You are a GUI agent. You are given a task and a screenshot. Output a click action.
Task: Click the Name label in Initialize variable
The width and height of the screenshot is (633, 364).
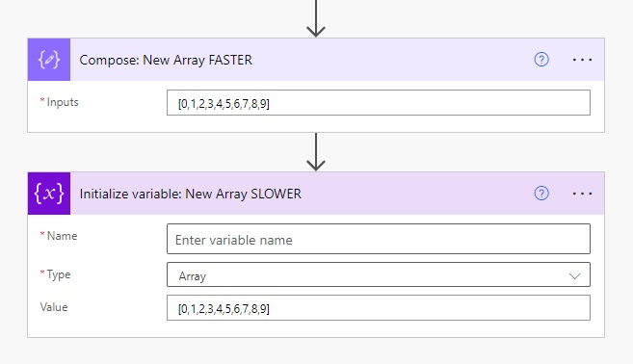click(63, 236)
